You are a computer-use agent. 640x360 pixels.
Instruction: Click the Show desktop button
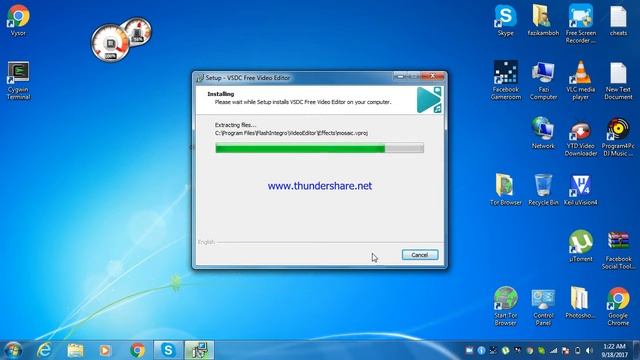click(x=636, y=350)
